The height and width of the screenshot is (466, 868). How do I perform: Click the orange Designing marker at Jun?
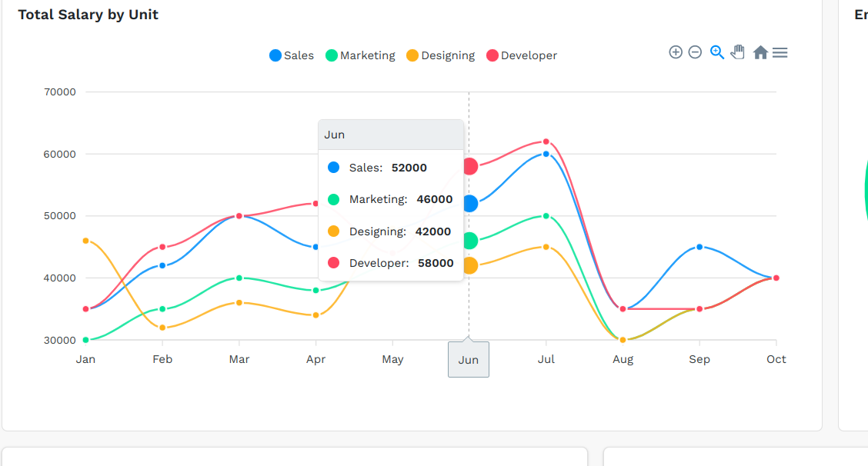[469, 265]
